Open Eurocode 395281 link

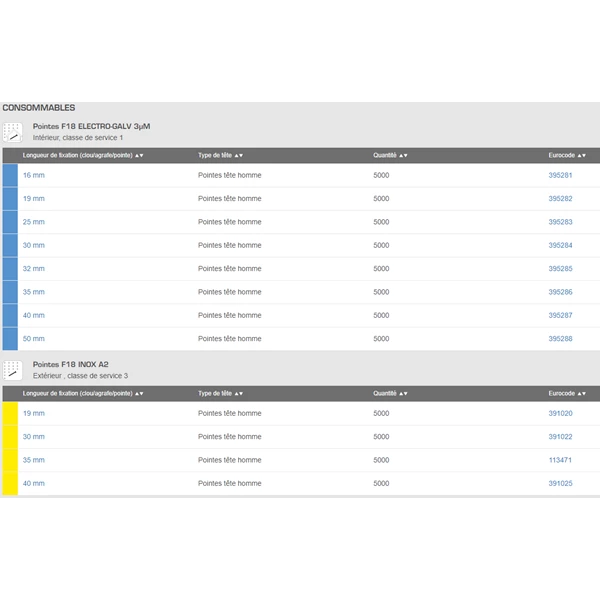coord(560,175)
